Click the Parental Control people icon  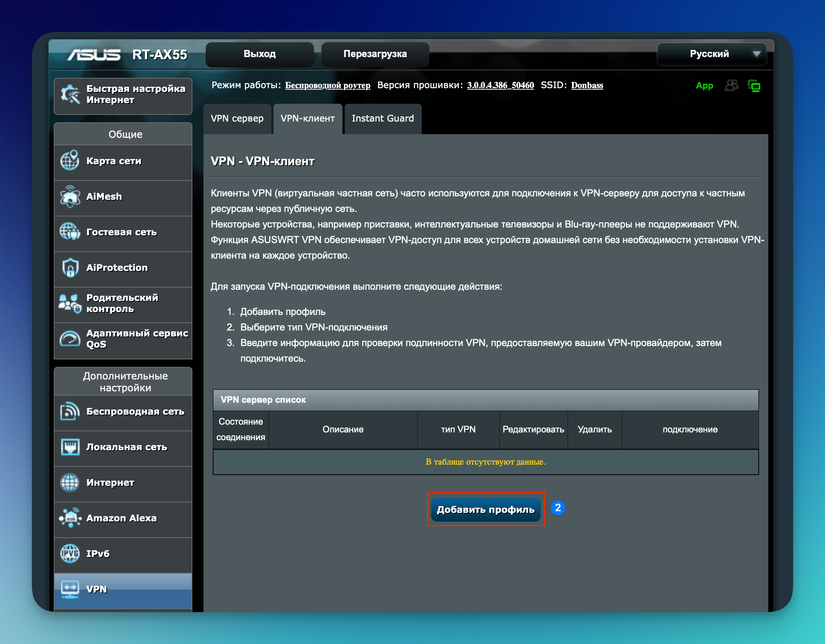point(70,303)
